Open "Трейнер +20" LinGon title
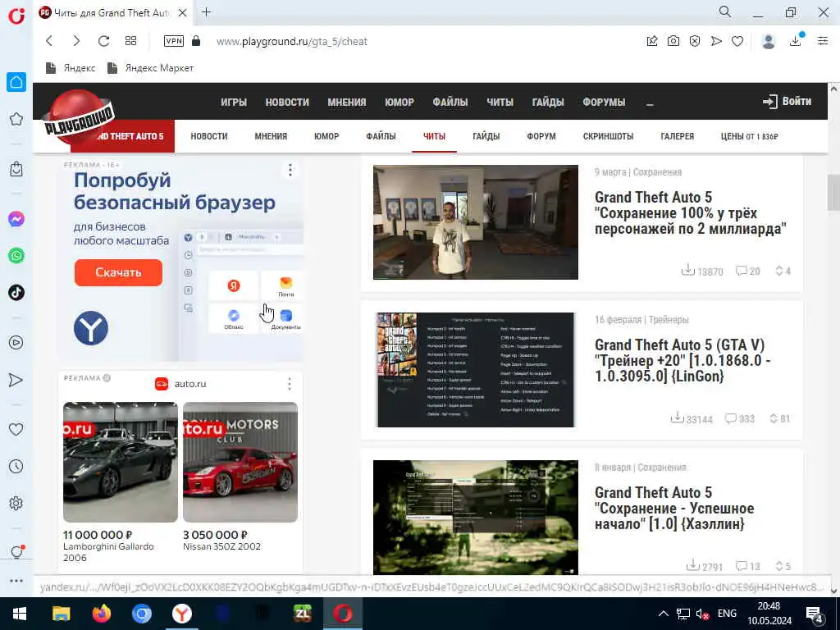The width and height of the screenshot is (840, 630). point(682,361)
